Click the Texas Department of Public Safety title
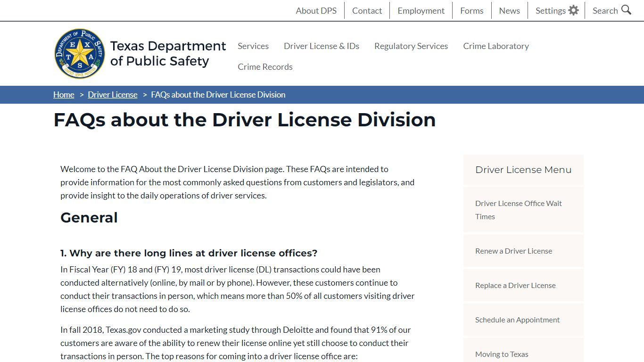The height and width of the screenshot is (362, 644). [x=168, y=53]
